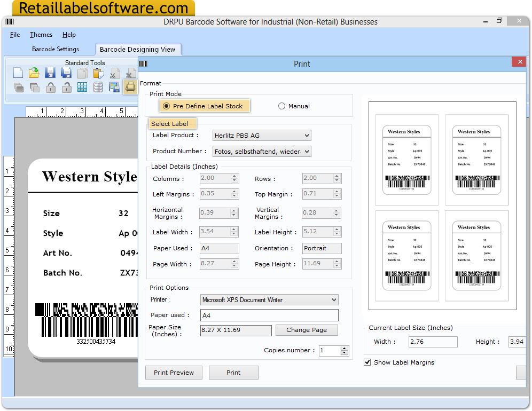Click the Label Width spinner arrows
Image resolution: width=532 pixels, height=411 pixels.
[x=234, y=232]
